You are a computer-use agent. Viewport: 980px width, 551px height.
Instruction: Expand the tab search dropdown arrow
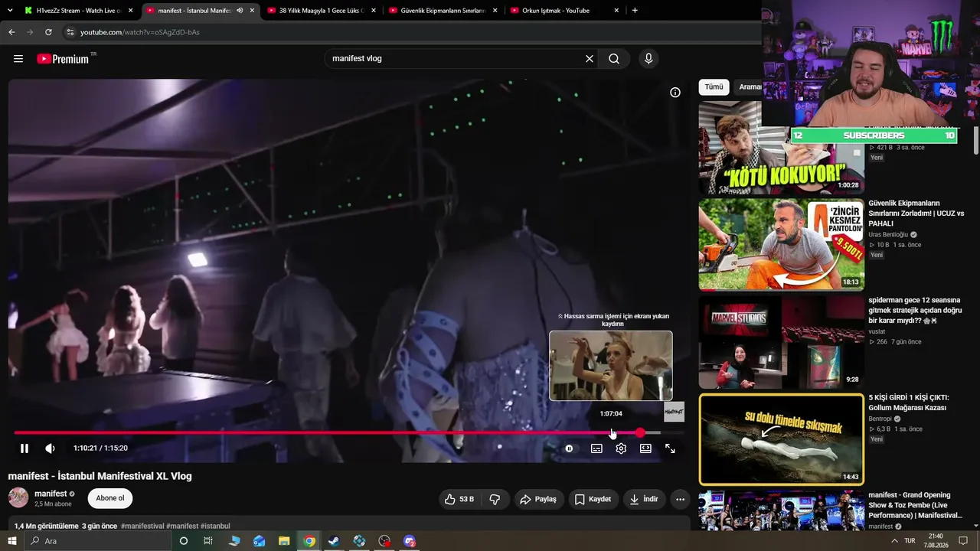coord(10,11)
